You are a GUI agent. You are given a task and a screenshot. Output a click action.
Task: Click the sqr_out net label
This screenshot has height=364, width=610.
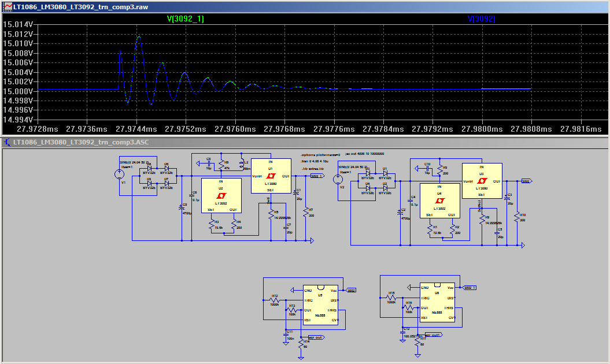point(316,337)
